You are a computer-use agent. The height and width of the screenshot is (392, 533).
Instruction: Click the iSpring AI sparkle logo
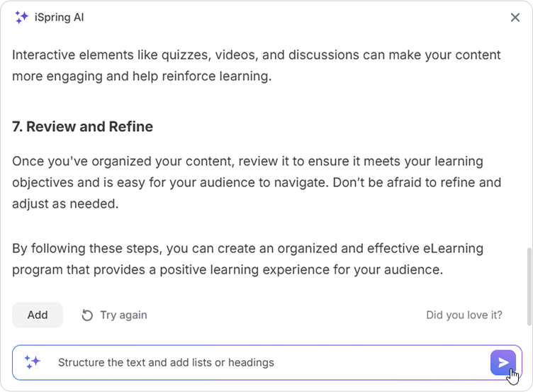[x=21, y=18]
